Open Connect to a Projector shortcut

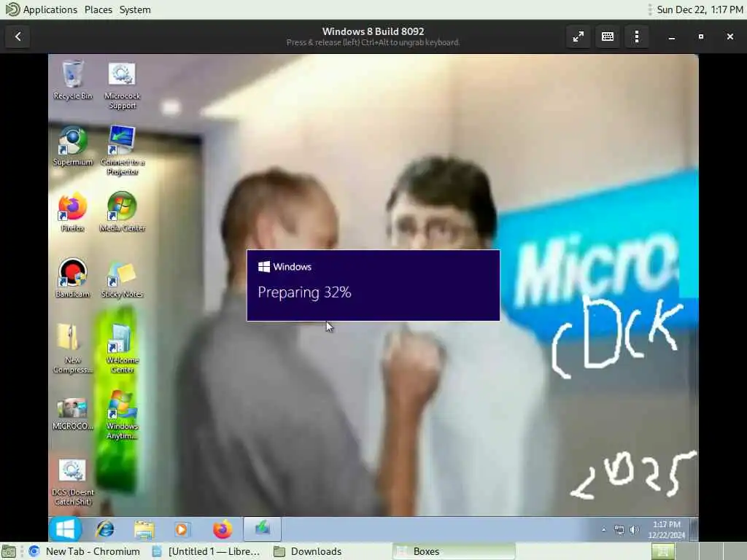click(123, 150)
